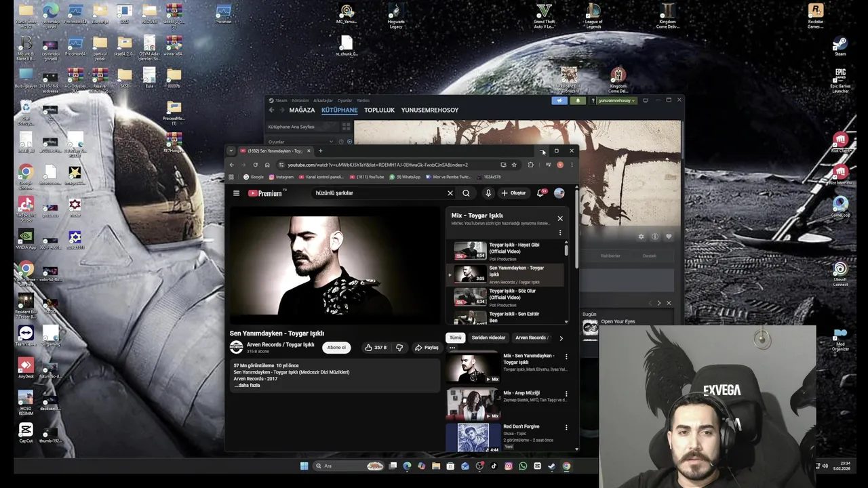This screenshot has width=868, height=488.
Task: Open Arven Records / Toygar Işıklı channel name
Action: 280,344
